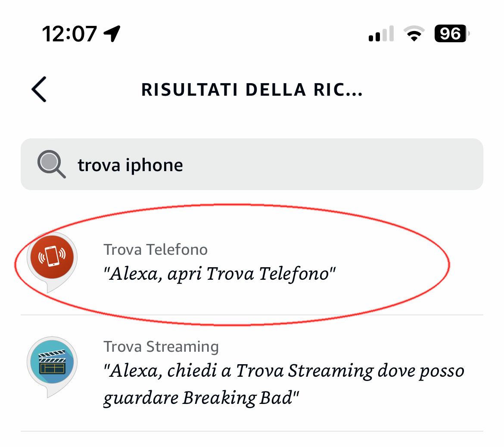Tap the Wi-Fi status icon
Screen dimensions: 504x447
(414, 34)
